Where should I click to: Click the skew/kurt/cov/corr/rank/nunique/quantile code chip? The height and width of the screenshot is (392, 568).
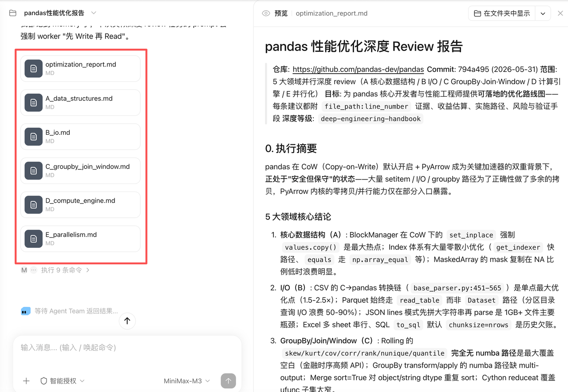(364, 353)
